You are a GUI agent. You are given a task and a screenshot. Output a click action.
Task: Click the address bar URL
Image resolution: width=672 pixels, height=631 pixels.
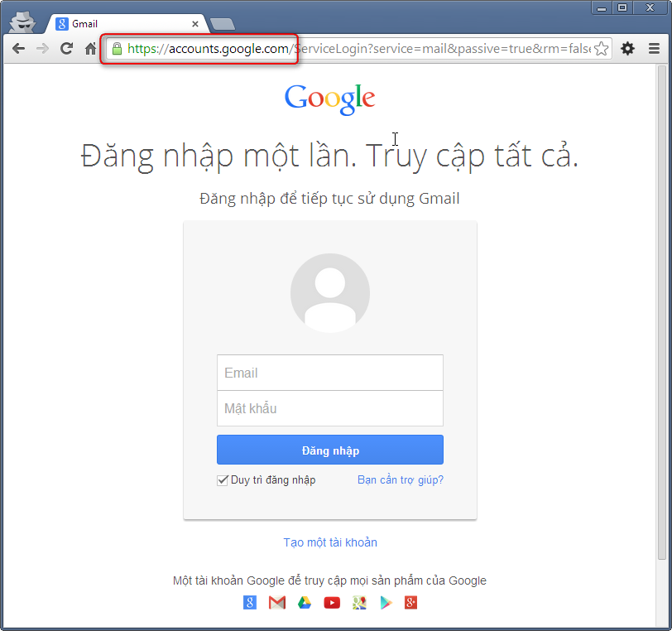click(358, 49)
